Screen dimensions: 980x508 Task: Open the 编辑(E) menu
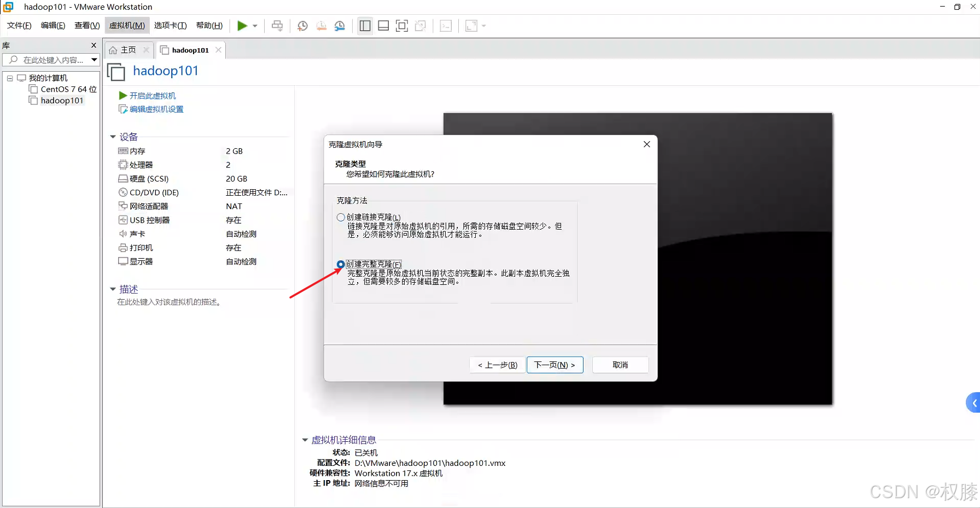(x=53, y=26)
